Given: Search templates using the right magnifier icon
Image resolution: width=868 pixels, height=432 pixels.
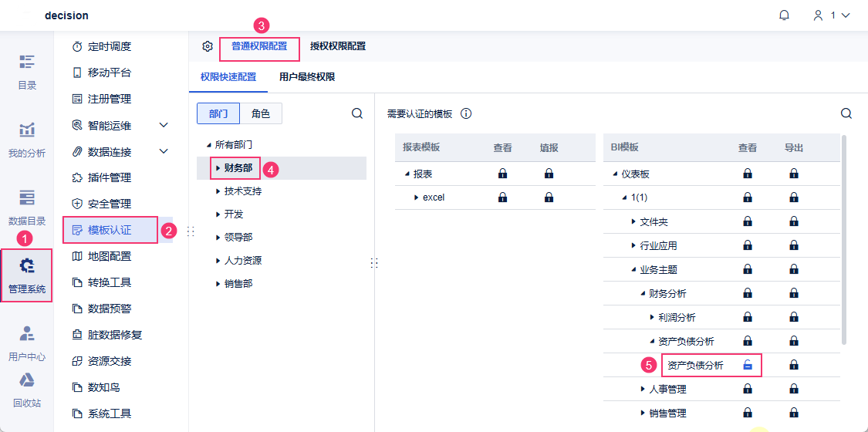Looking at the screenshot, I should pyautogui.click(x=846, y=113).
